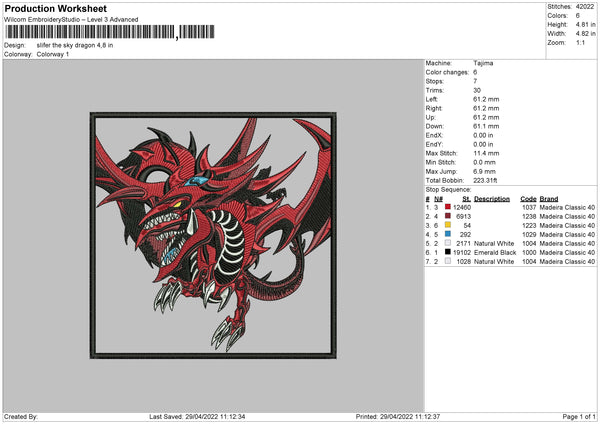Click the blue swatch with code 1029
Image resolution: width=600 pixels, height=424 pixels.
point(448,234)
